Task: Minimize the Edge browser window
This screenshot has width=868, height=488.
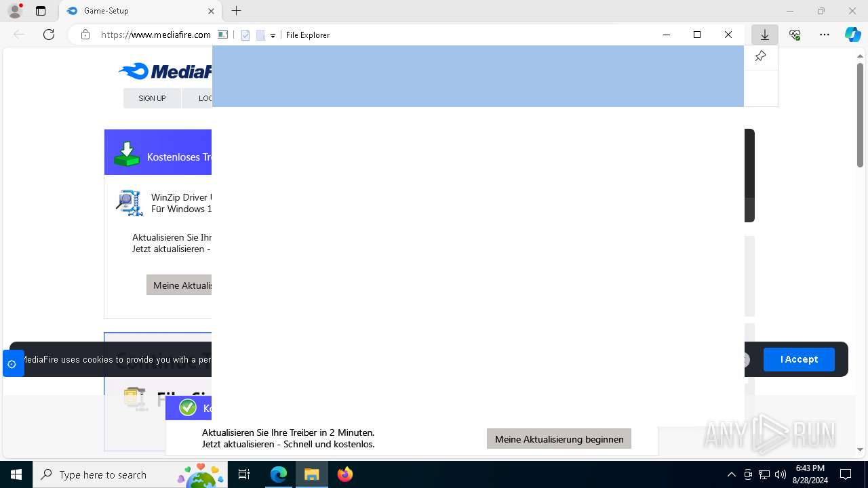Action: 790,11
